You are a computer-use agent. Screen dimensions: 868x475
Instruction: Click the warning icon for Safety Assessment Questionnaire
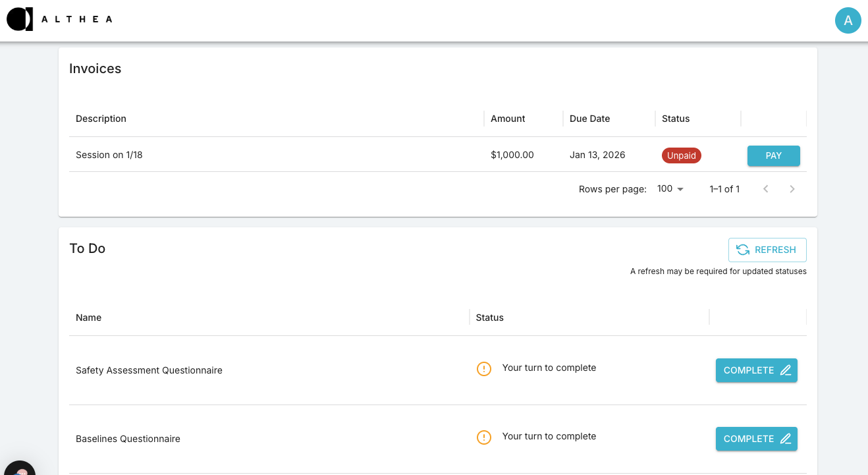click(484, 369)
